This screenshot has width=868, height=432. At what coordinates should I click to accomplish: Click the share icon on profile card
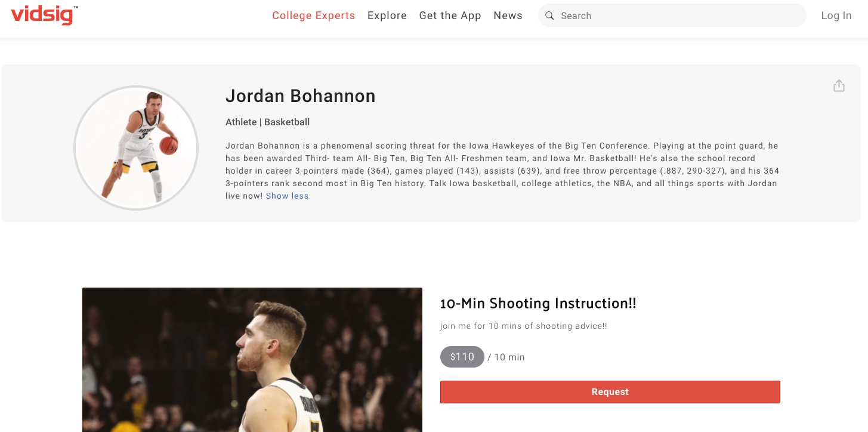click(x=839, y=86)
